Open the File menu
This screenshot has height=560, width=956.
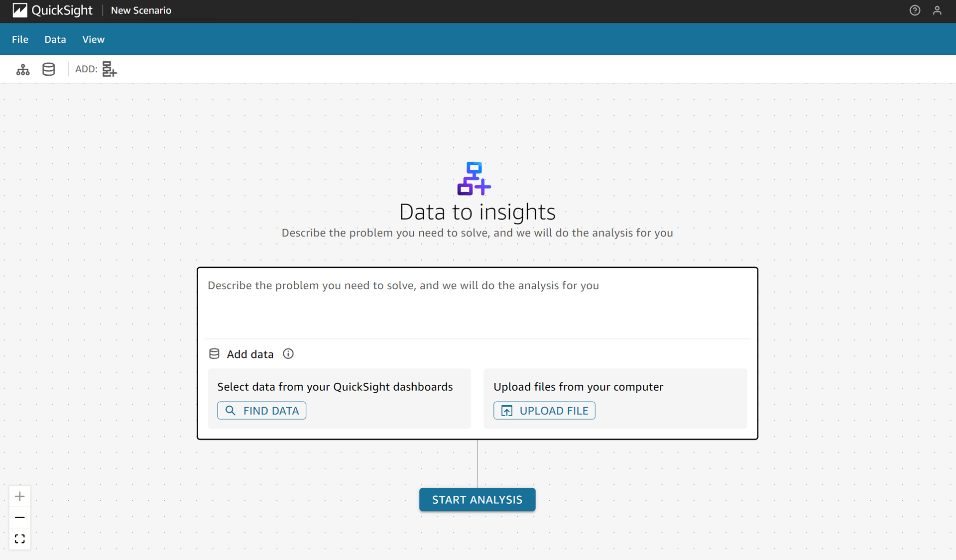pos(20,39)
